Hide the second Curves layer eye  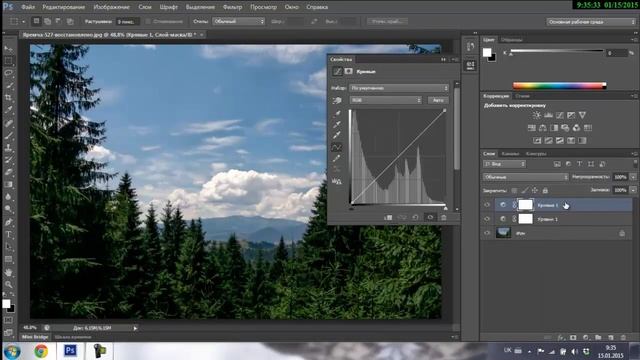tap(487, 219)
